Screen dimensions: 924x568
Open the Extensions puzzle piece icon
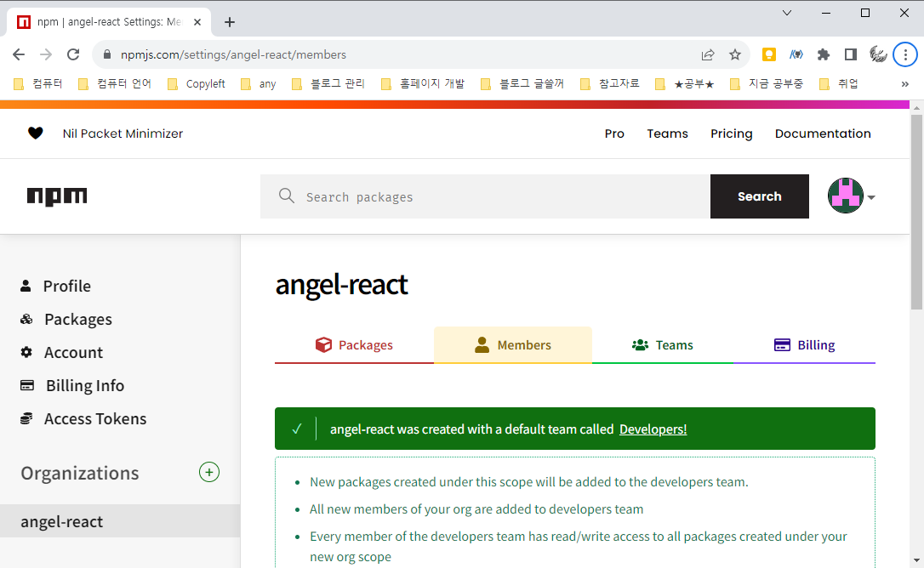[x=824, y=54]
